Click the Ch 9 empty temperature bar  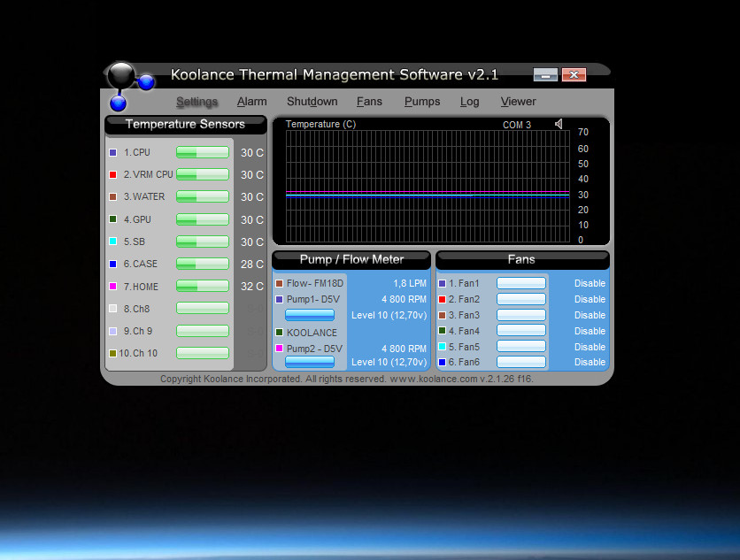203,331
